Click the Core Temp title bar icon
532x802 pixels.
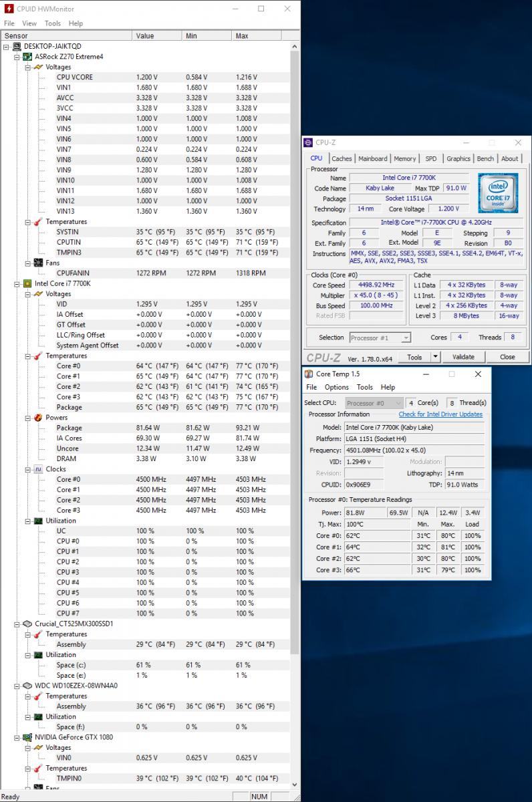point(309,374)
